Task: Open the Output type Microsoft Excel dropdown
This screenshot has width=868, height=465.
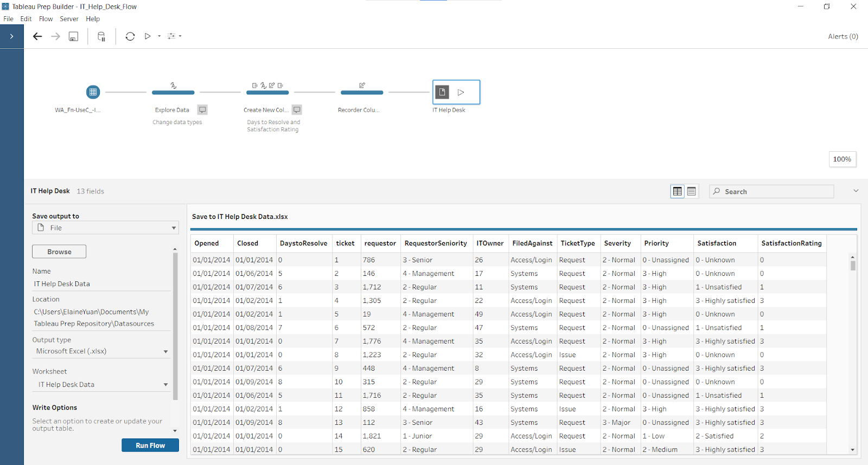Action: pyautogui.click(x=101, y=351)
